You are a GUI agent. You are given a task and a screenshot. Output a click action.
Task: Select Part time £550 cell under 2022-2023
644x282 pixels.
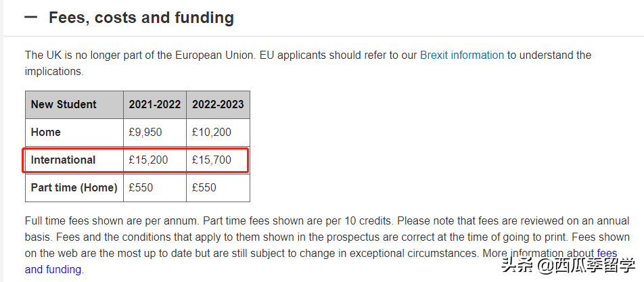pos(205,188)
